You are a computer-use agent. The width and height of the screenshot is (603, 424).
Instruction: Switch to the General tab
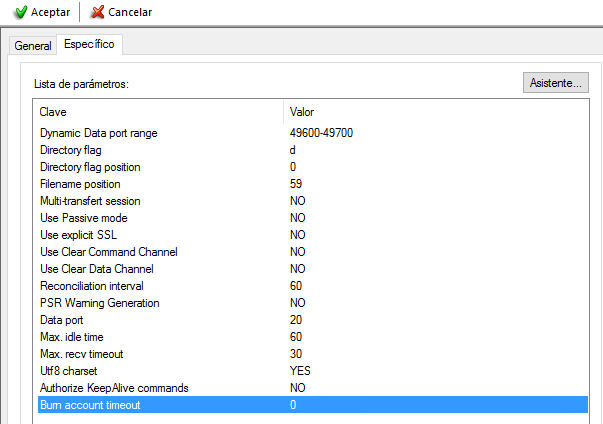point(33,46)
